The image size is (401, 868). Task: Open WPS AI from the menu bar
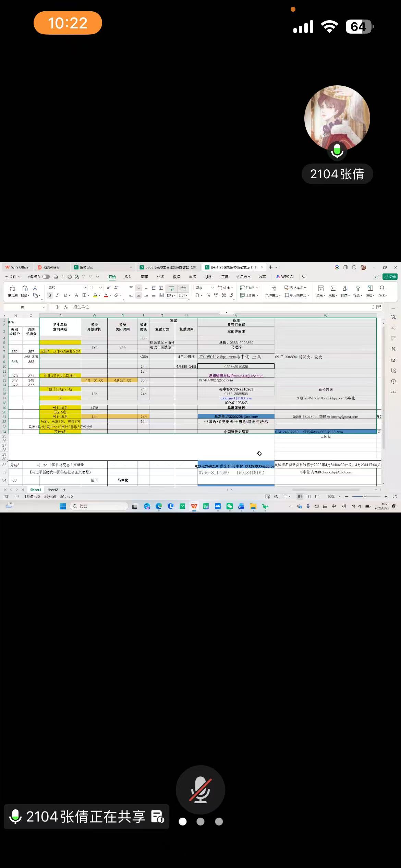coord(285,277)
